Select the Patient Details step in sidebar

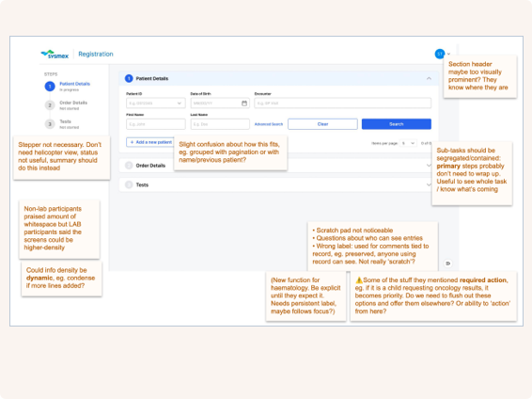(68, 87)
